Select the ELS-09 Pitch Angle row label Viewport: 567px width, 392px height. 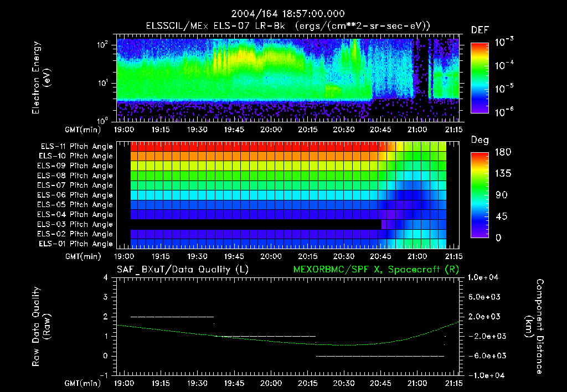(75, 166)
